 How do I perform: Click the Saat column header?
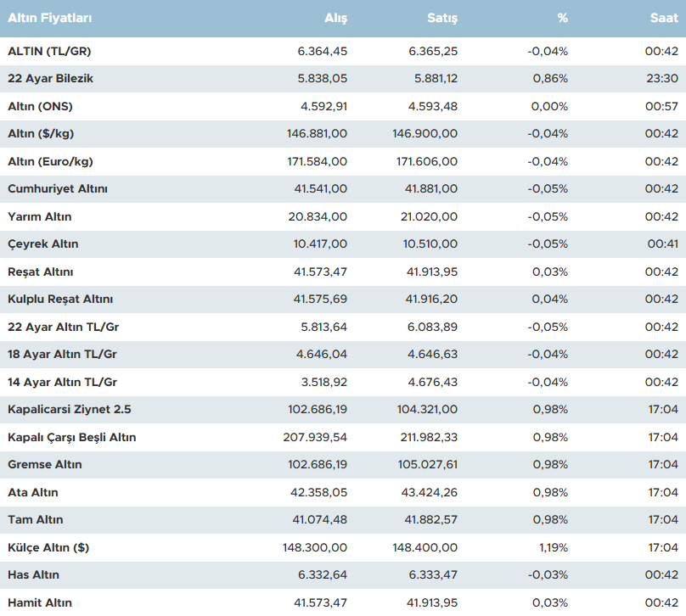664,18
